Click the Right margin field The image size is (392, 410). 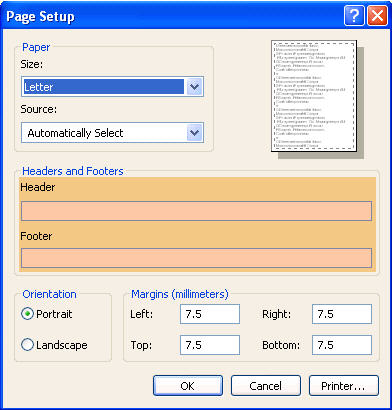pyautogui.click(x=342, y=314)
